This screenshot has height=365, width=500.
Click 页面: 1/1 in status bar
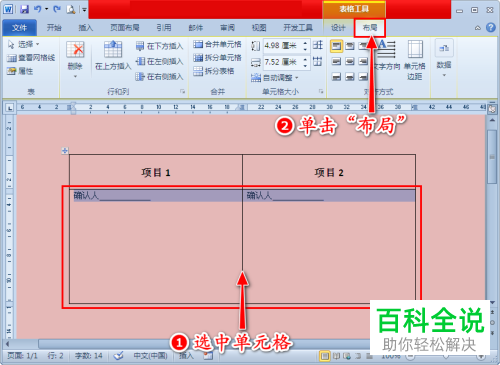(22, 356)
